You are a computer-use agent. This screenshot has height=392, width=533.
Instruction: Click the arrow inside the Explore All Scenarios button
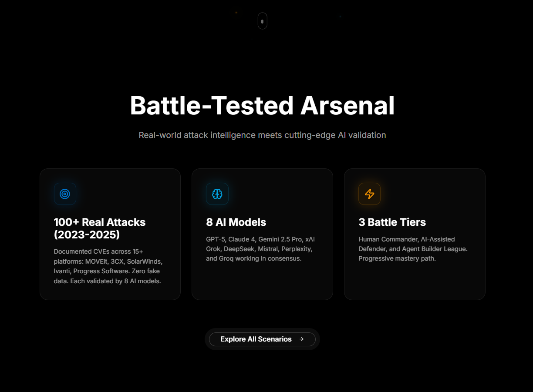[x=302, y=339]
